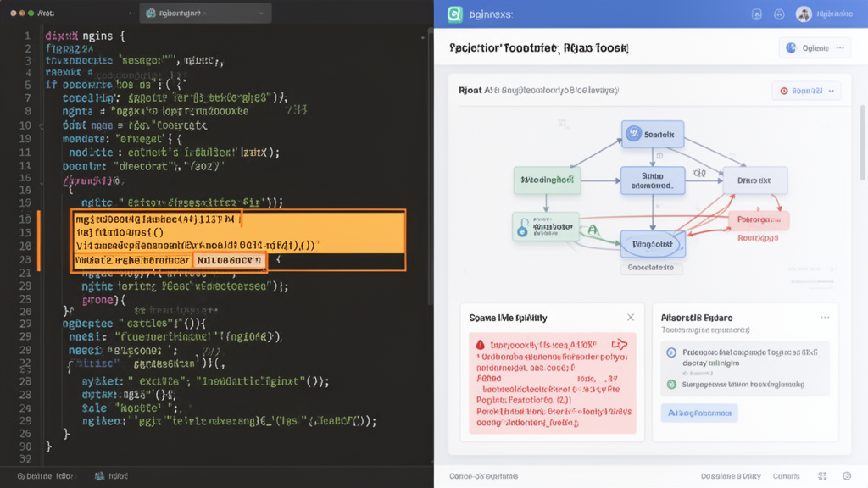
Task: Click the grey label below the oval node
Action: click(x=651, y=268)
